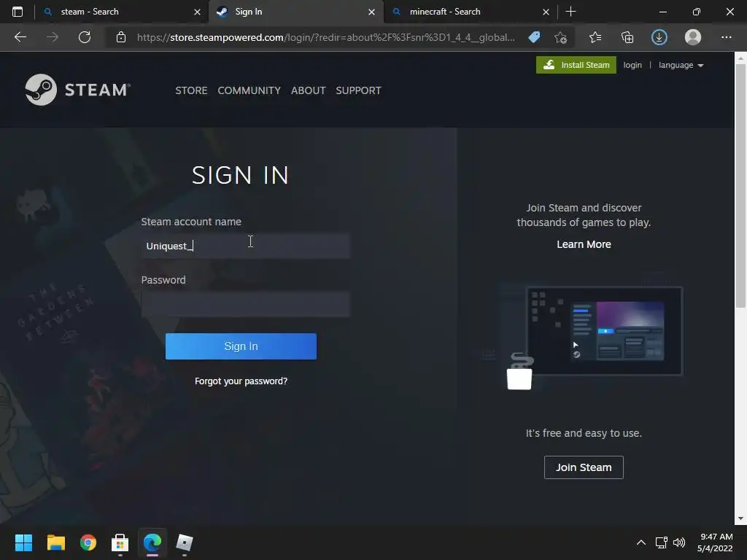Open the tab actions menu icon
This screenshot has height=560, width=747.
18,12
